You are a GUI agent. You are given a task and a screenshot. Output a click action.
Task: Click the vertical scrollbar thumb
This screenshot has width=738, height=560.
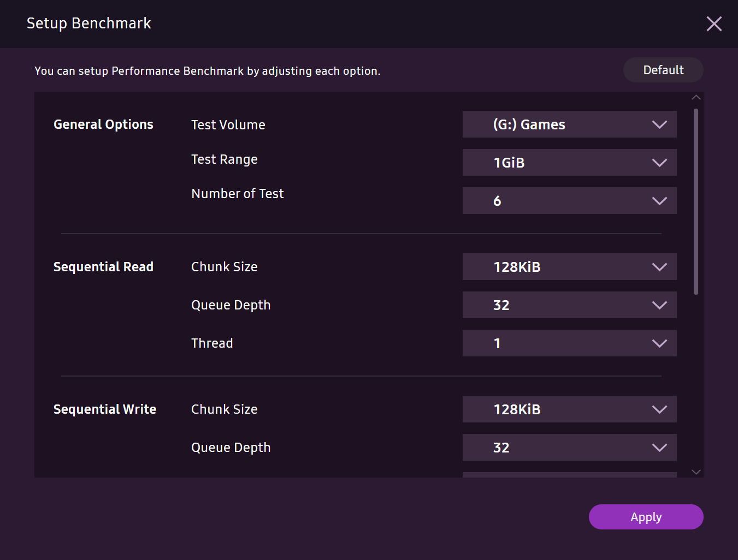point(696,202)
